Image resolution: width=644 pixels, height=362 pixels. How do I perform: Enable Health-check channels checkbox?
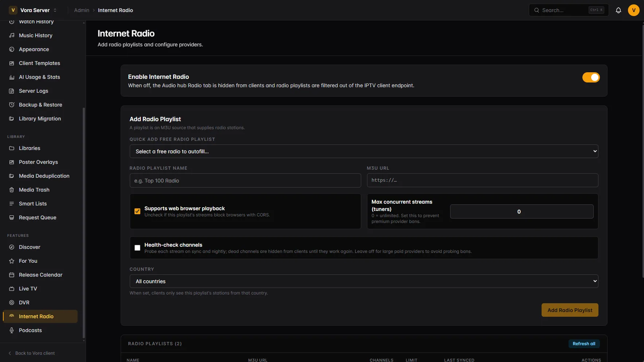coord(137,248)
